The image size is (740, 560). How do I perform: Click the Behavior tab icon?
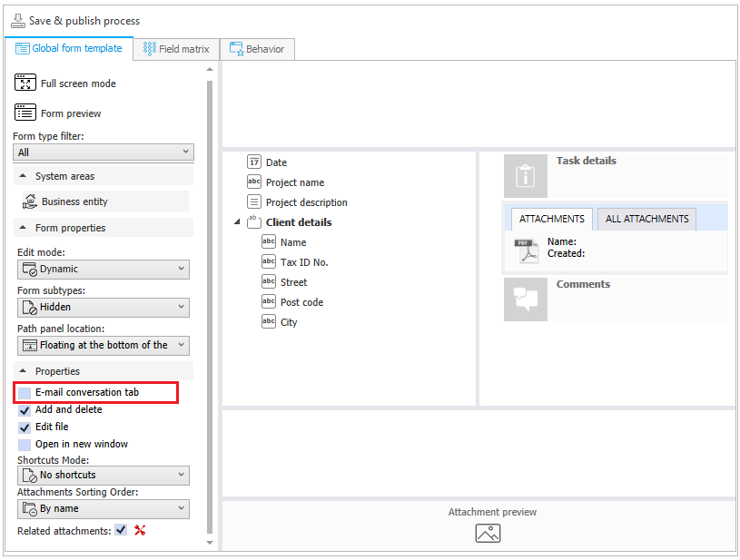click(x=236, y=49)
